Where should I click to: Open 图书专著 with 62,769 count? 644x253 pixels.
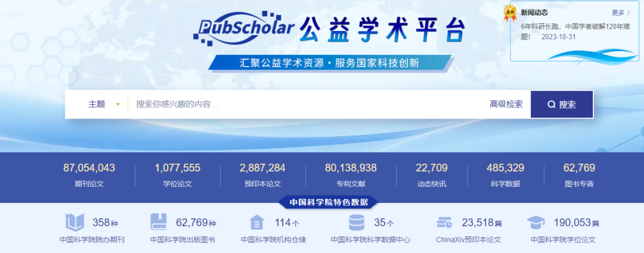579,175
